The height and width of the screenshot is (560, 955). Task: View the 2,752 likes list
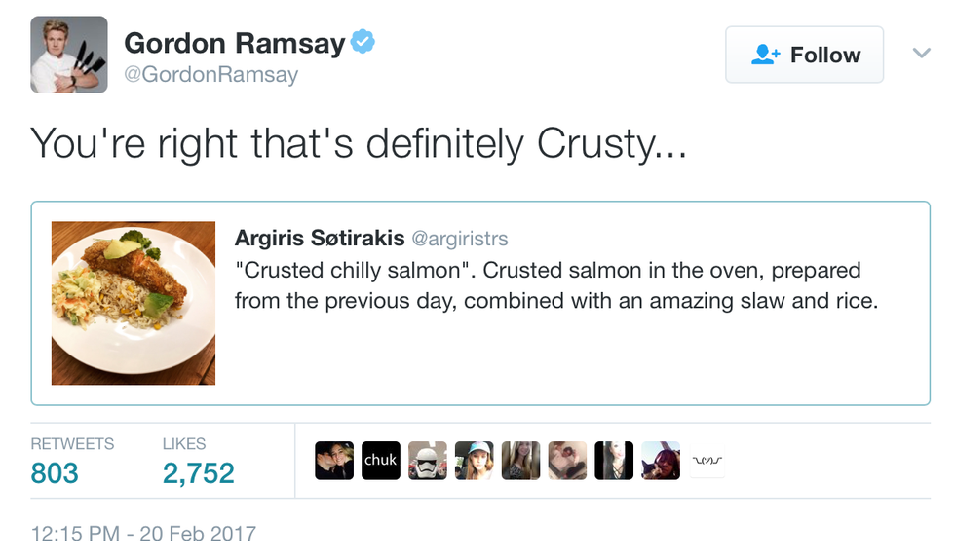click(x=199, y=473)
